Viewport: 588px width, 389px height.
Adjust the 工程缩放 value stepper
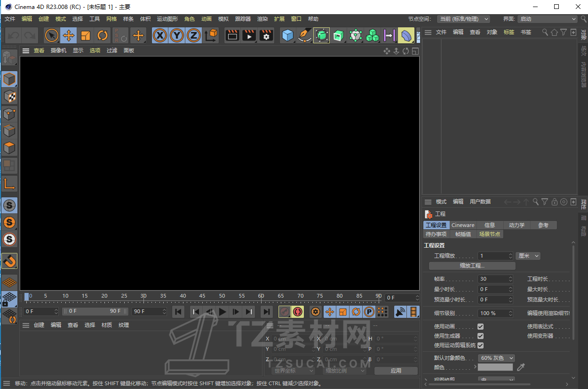(510, 256)
